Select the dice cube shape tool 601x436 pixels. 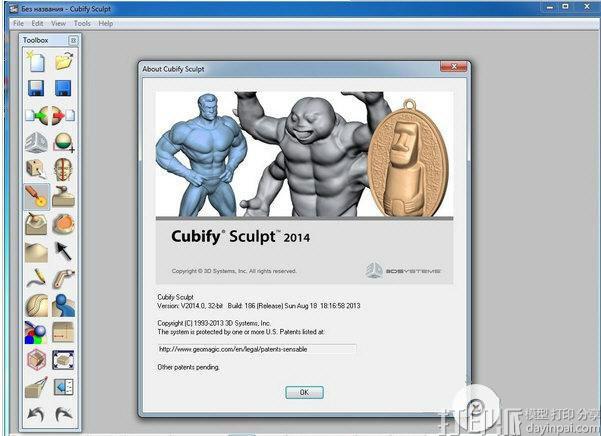pyautogui.click(x=36, y=169)
